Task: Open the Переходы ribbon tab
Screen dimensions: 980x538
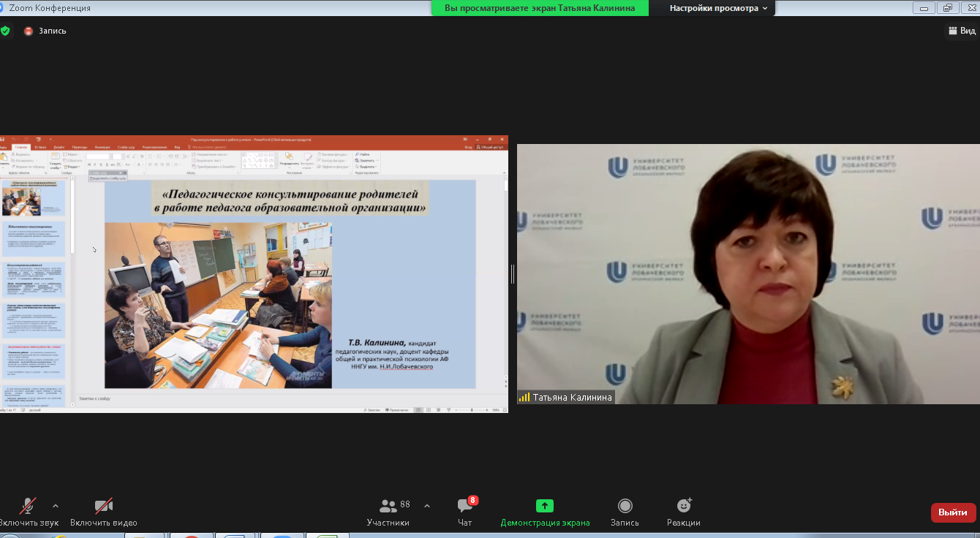Action: pyautogui.click(x=79, y=147)
